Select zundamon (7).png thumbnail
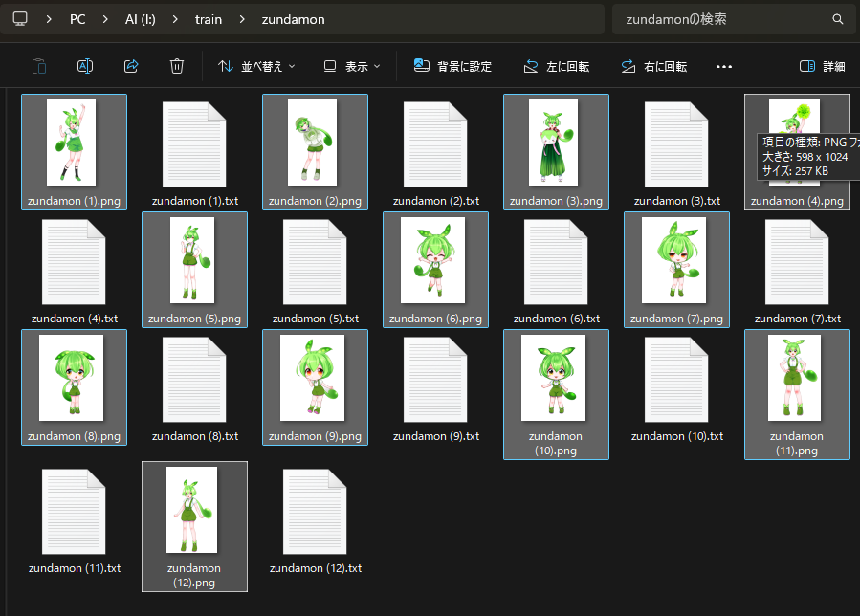Screen dimensions: 860x616 click(674, 260)
